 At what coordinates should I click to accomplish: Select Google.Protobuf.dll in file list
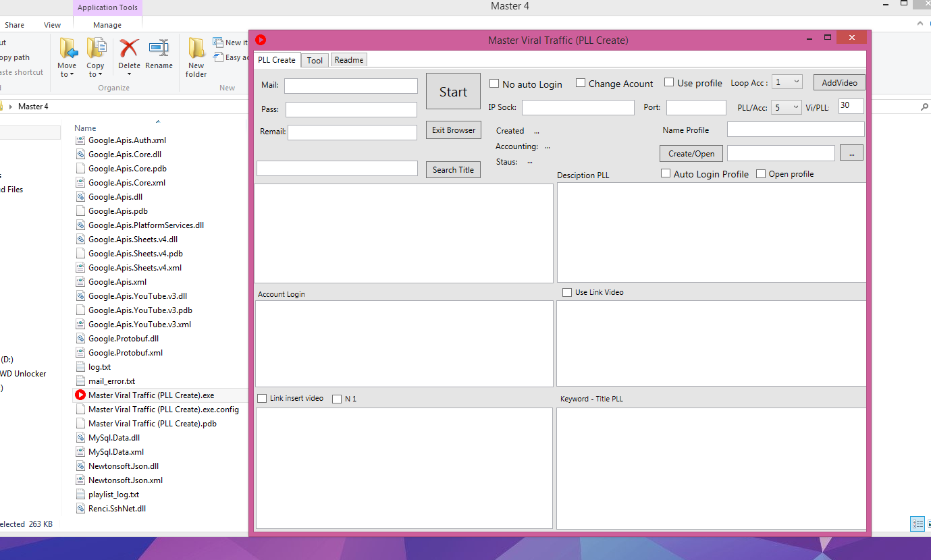(x=124, y=339)
